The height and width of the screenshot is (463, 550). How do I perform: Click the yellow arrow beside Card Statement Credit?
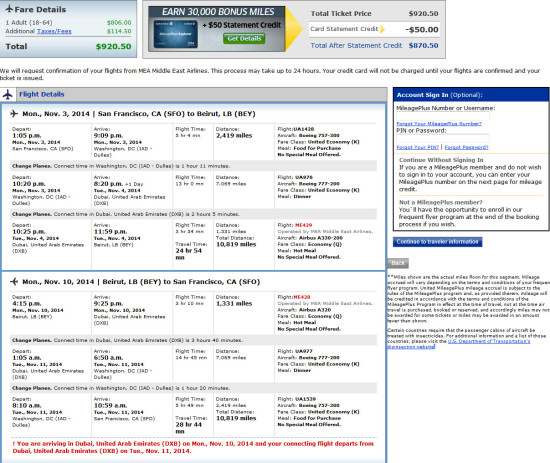tap(382, 29)
